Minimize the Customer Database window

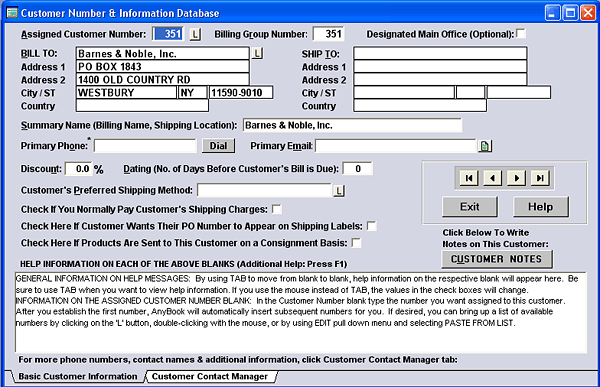pyautogui.click(x=553, y=13)
